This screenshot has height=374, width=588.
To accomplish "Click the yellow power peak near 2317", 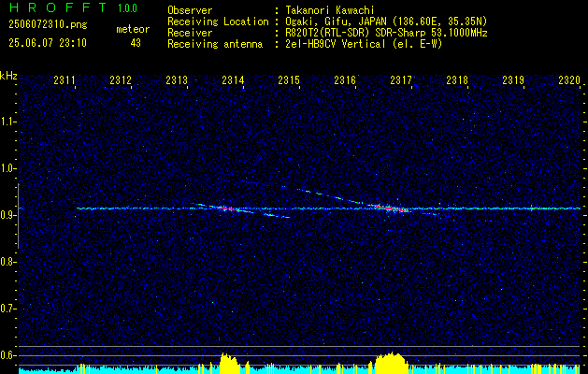I will [x=392, y=362].
